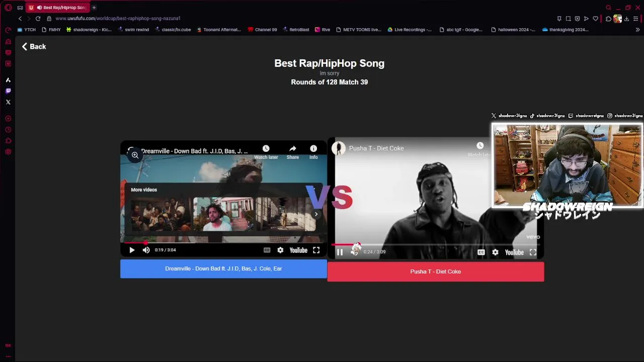This screenshot has width=644, height=362.
Task: Toggle captions on the Pusha T video
Action: (x=481, y=252)
